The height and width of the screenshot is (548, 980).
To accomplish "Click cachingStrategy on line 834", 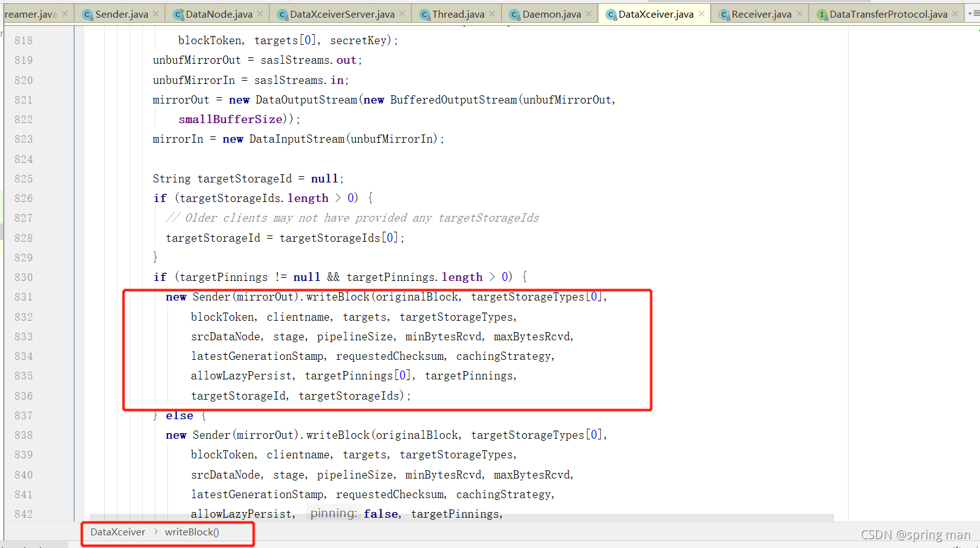I will point(504,356).
